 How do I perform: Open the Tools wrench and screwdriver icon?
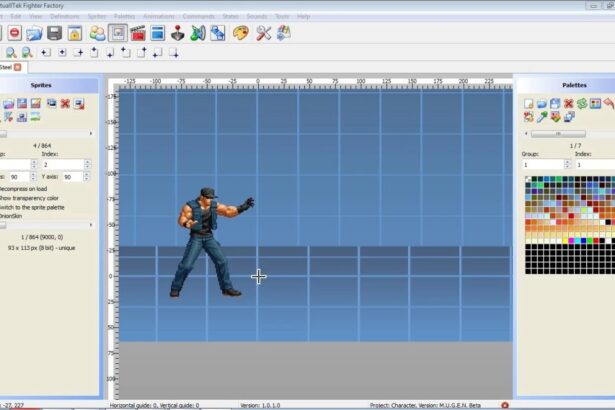(263, 33)
